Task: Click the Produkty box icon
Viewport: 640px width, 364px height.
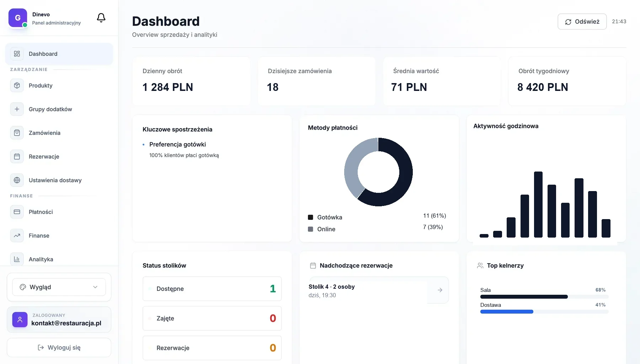Action: coord(17,86)
